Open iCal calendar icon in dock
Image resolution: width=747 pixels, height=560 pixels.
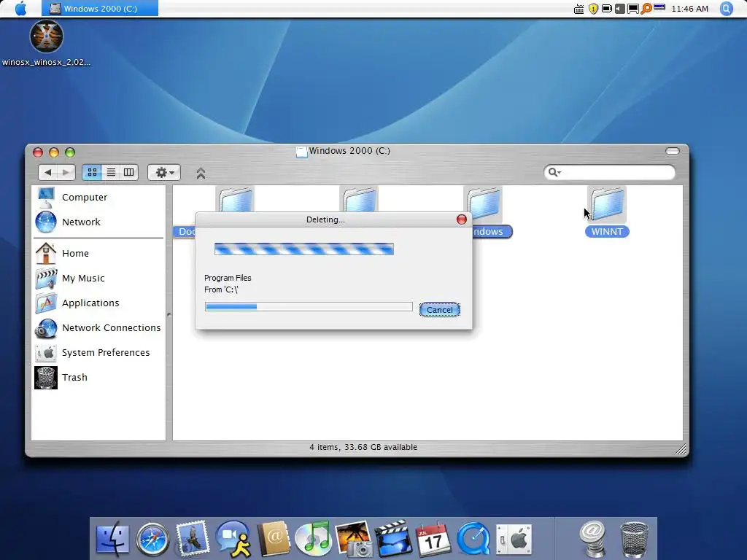coord(433,539)
